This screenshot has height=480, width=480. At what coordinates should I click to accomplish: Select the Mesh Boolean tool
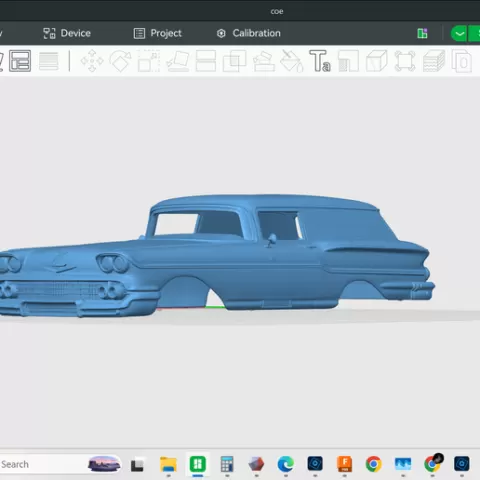click(x=234, y=61)
